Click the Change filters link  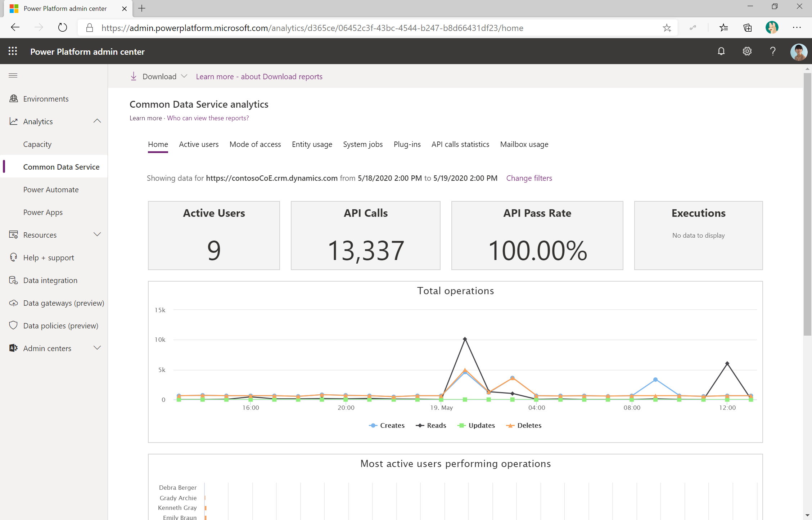[x=528, y=178]
